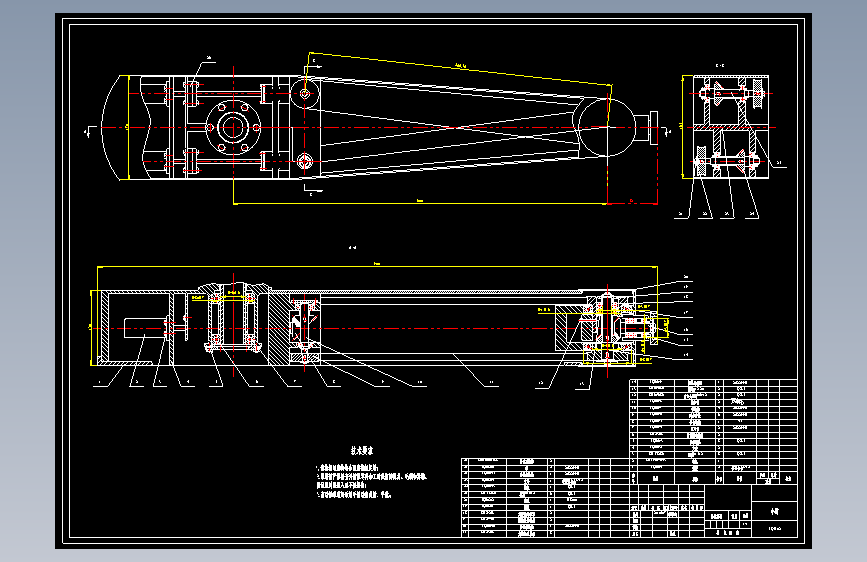Viewport: 867px width, 562px height.
Task: Click the cross-section view at top right
Action: point(730,127)
